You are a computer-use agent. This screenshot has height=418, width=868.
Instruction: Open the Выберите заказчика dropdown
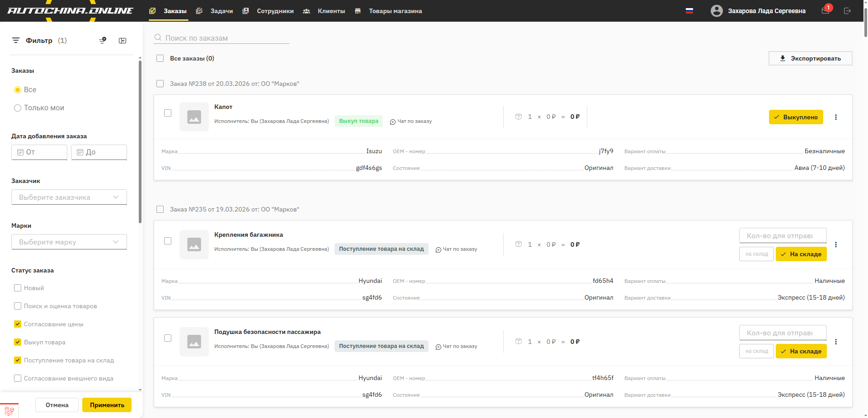point(69,197)
